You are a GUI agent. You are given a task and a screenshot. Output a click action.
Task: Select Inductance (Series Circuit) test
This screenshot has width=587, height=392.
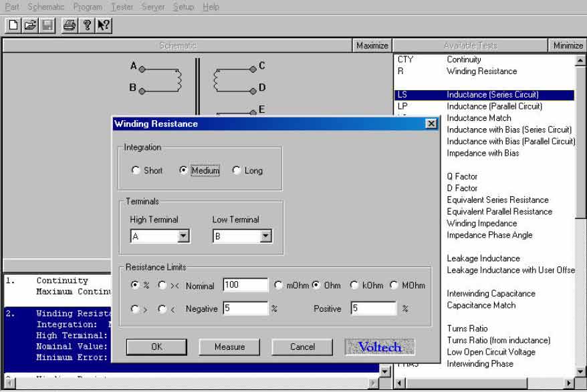pyautogui.click(x=484, y=95)
